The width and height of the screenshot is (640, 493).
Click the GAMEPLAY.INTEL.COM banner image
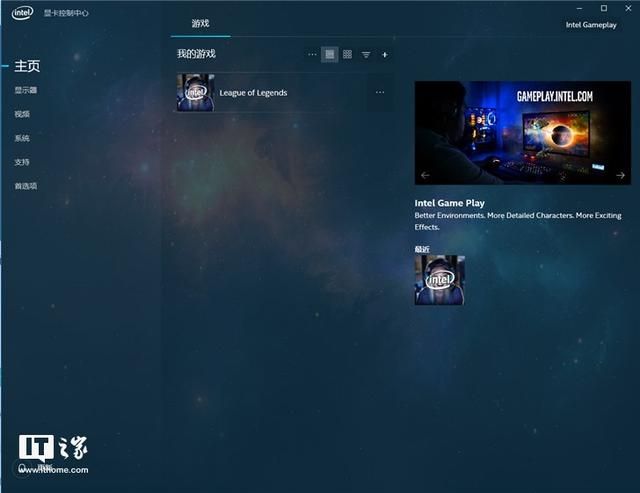pos(523,133)
